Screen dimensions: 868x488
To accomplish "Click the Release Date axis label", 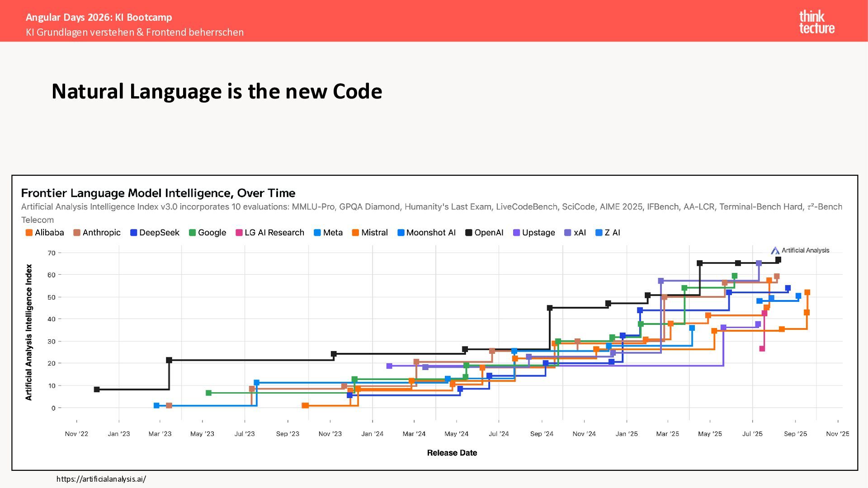I will tap(452, 453).
